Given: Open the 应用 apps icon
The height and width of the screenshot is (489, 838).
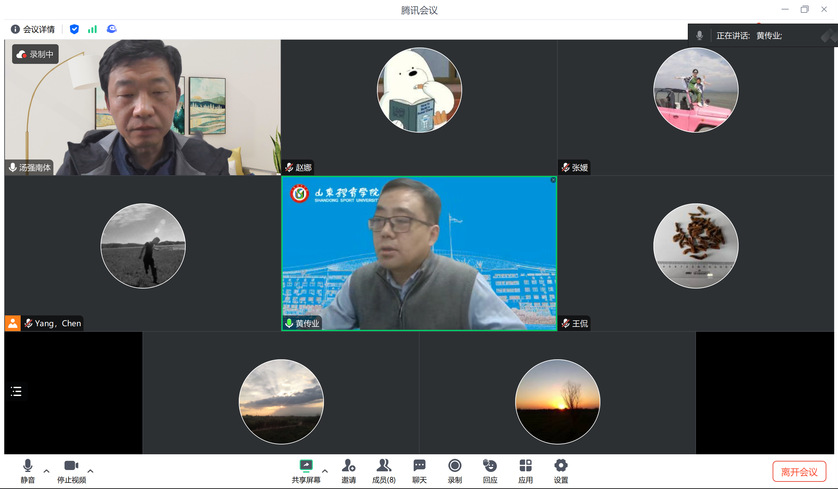Looking at the screenshot, I should click(x=525, y=467).
